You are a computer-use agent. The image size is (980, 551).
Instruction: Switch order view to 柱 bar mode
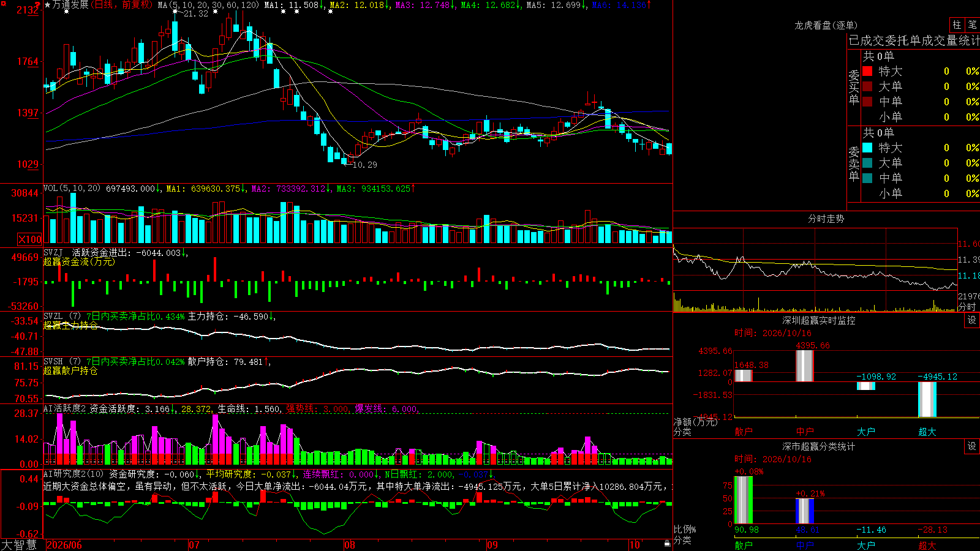point(957,25)
